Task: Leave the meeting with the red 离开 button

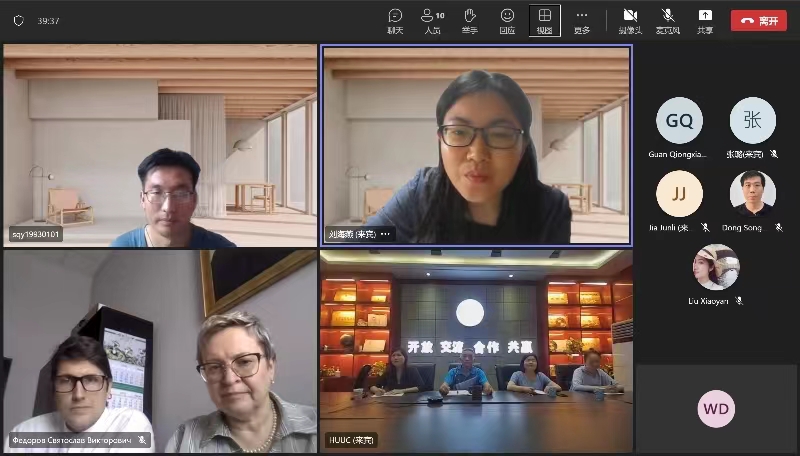Action: pyautogui.click(x=758, y=20)
